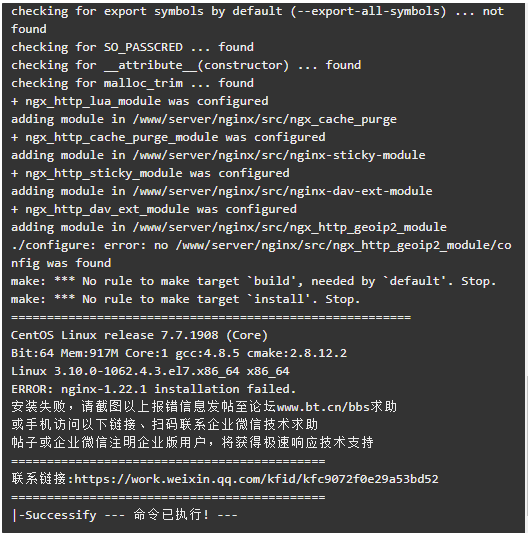Click the adding module ngx_http_geoip2_module path line
Viewport: 528px width, 536px height.
pos(229,227)
